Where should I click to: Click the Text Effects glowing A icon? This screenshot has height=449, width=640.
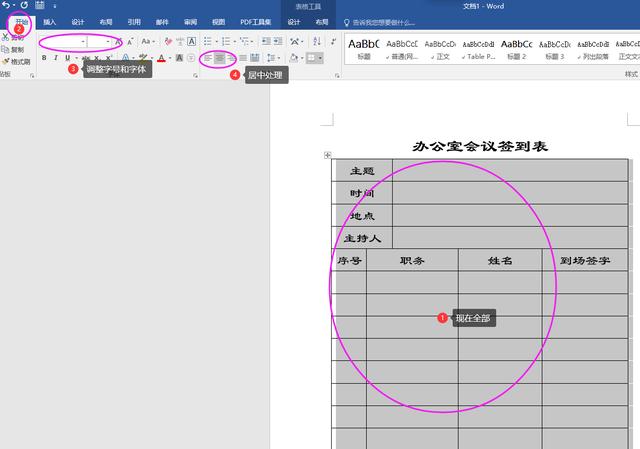[x=126, y=58]
